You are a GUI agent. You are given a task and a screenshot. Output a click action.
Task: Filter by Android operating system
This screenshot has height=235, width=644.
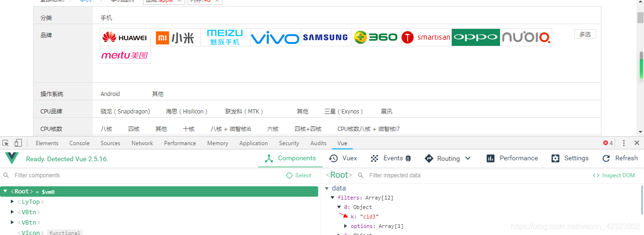[110, 94]
